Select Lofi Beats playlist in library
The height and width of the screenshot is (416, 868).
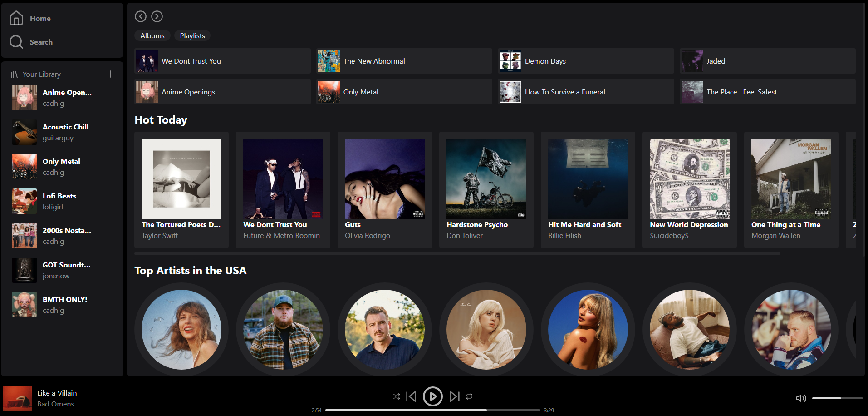coord(59,201)
